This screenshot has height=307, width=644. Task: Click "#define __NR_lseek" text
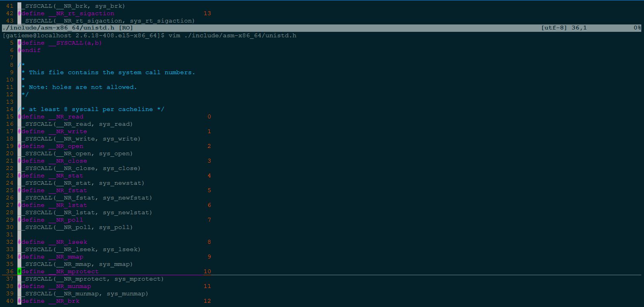52,242
